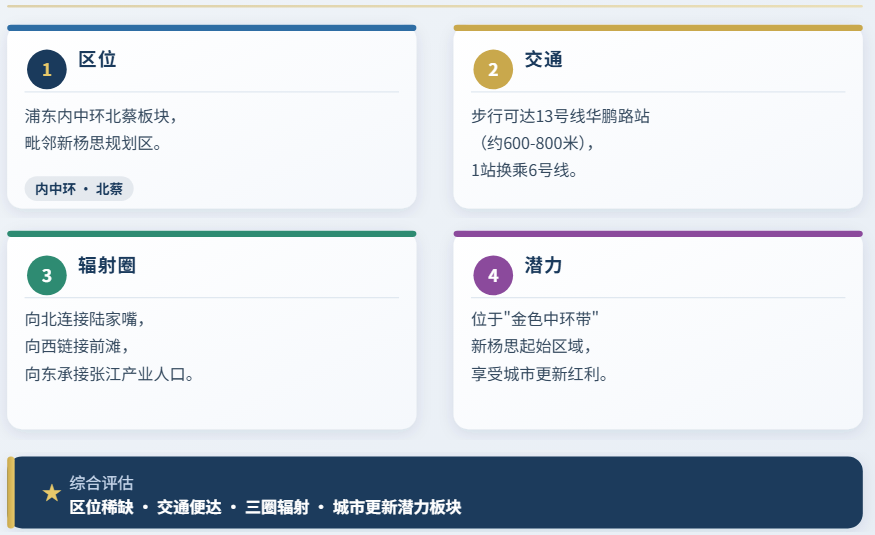875x535 pixels.
Task: Click the gold circle numbered 2
Action: (x=493, y=69)
